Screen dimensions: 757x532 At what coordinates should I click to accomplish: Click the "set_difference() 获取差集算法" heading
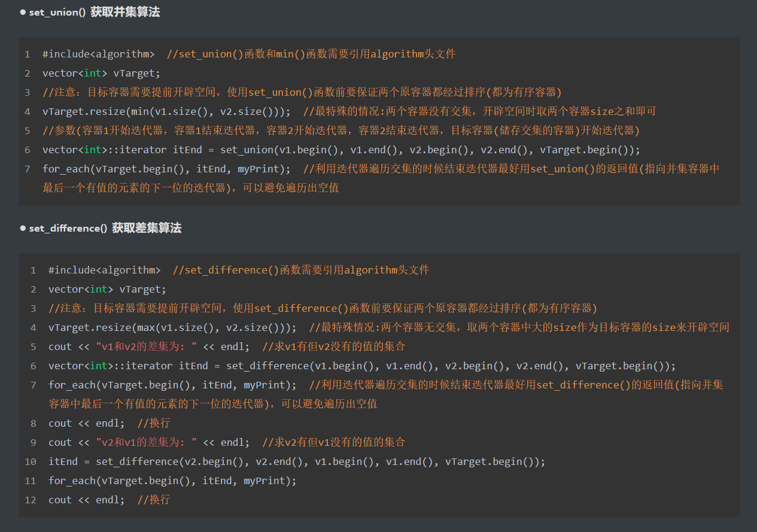pyautogui.click(x=105, y=228)
